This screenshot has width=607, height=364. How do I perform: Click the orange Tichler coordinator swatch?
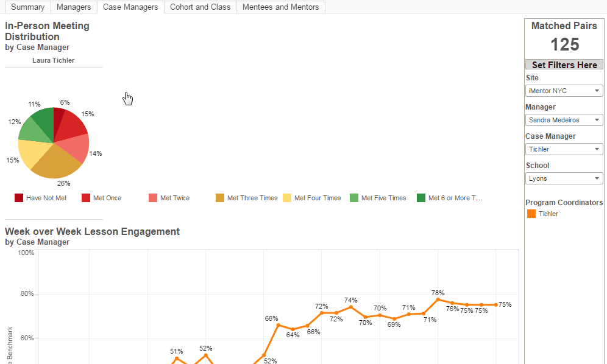pos(531,214)
